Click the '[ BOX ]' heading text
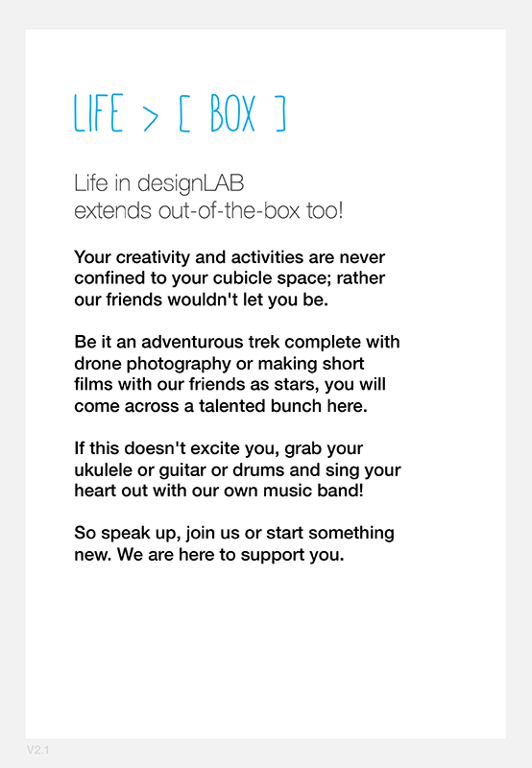 coord(232,112)
